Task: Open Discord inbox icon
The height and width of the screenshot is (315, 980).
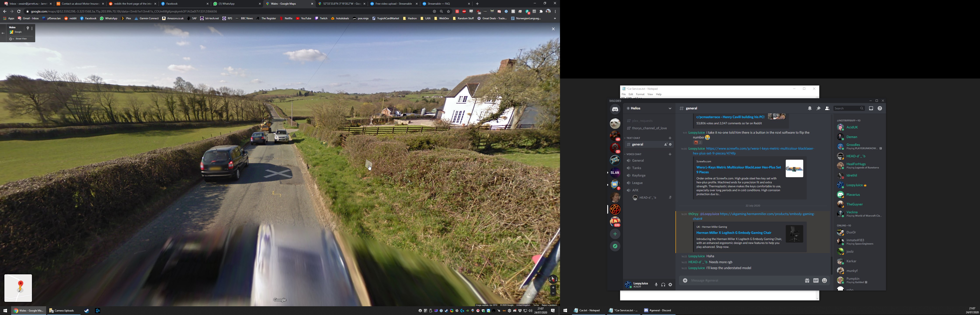Action: 871,108
